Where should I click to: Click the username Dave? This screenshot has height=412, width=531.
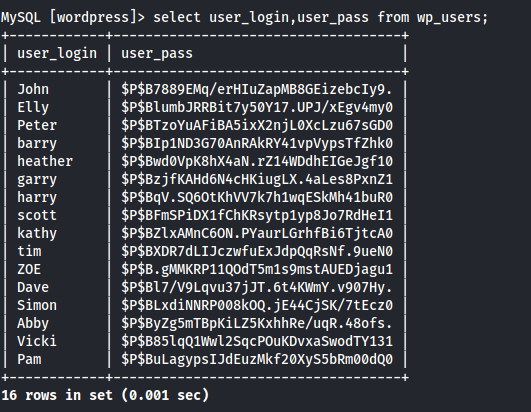tap(33, 287)
